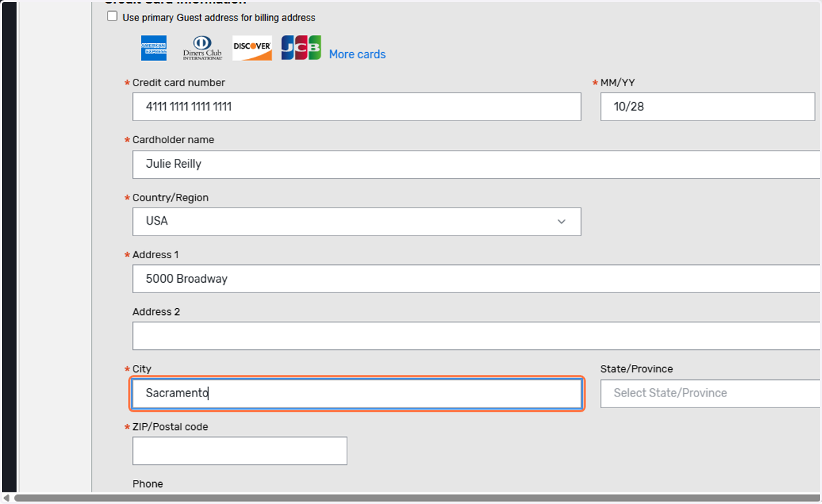Viewport: 822px width, 504px height.
Task: Click the ZIP/Postal code label
Action: 170,427
